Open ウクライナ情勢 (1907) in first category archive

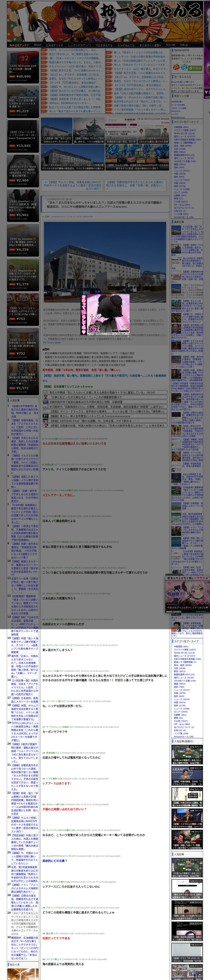point(185,131)
